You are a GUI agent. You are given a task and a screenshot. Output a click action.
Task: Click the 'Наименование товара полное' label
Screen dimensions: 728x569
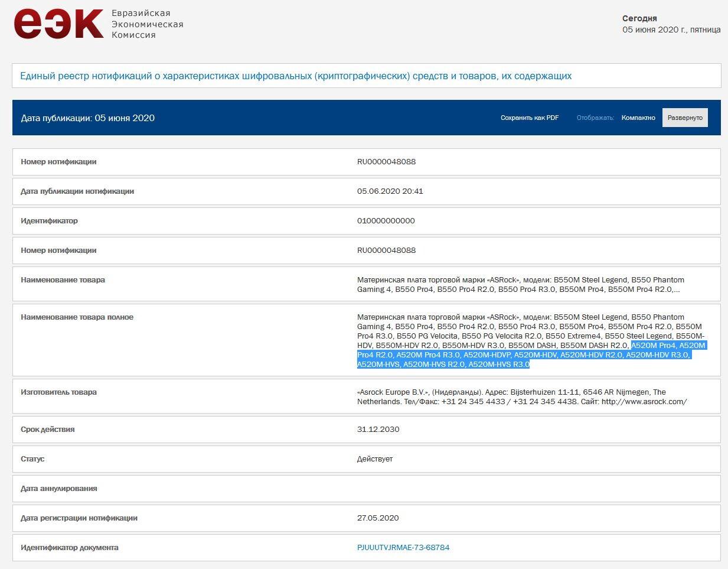77,317
